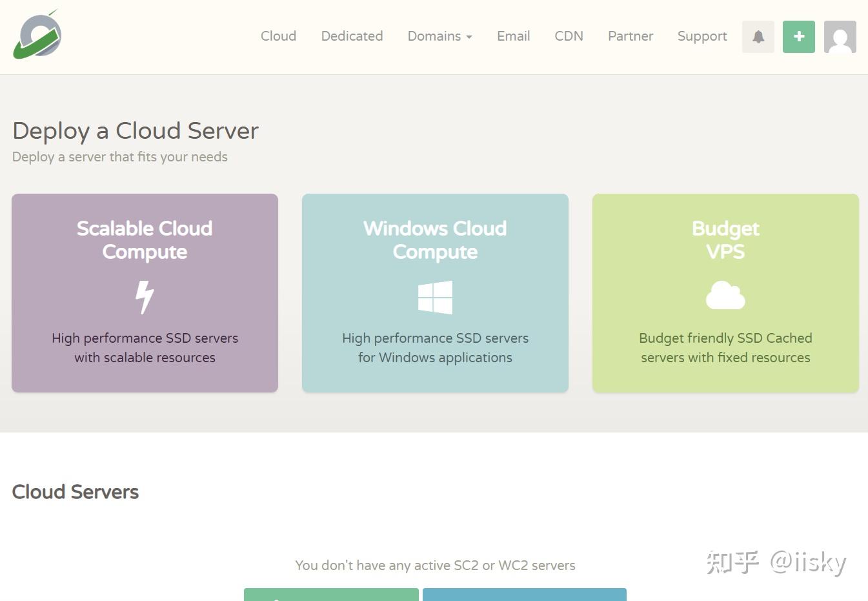Open the CDN nav link
This screenshot has height=601, width=868.
pyautogui.click(x=569, y=36)
